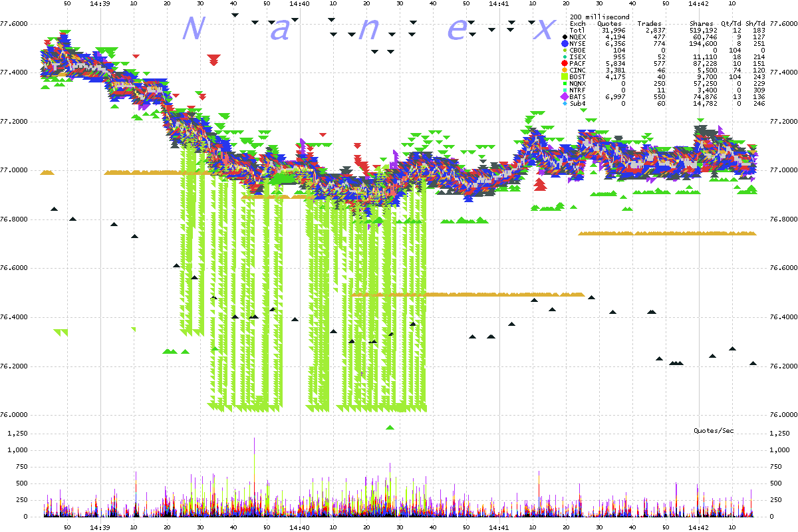Click the orange CINC legend marker
Screen dimensions: 798x532
pos(565,70)
